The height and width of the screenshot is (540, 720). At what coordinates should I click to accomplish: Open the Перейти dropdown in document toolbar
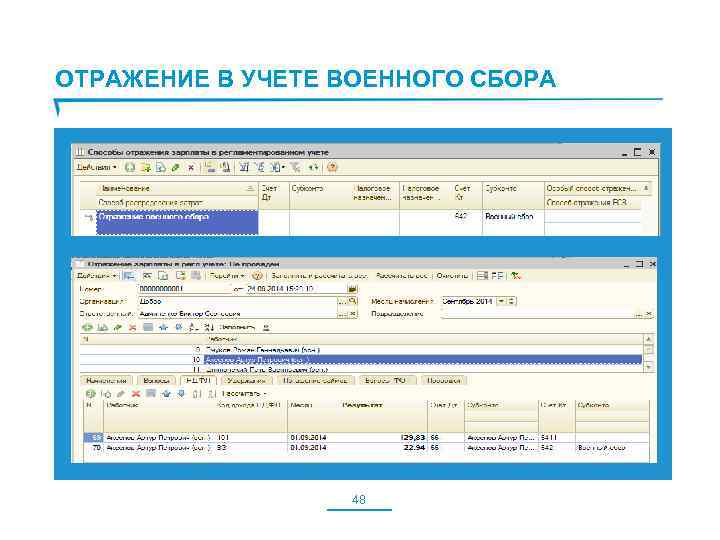pyautogui.click(x=227, y=276)
